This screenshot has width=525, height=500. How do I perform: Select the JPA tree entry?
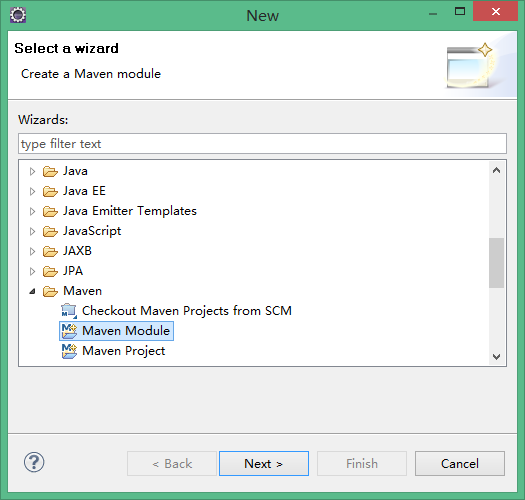click(x=73, y=271)
